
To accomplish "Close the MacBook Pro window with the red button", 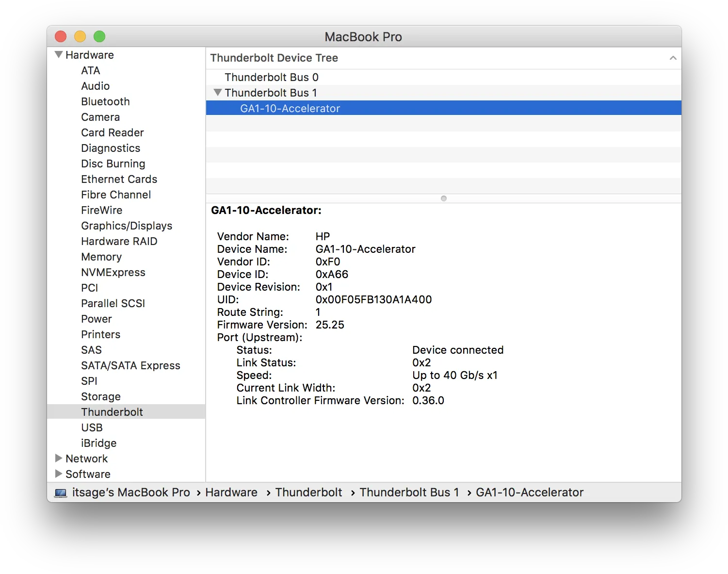I will [61, 36].
